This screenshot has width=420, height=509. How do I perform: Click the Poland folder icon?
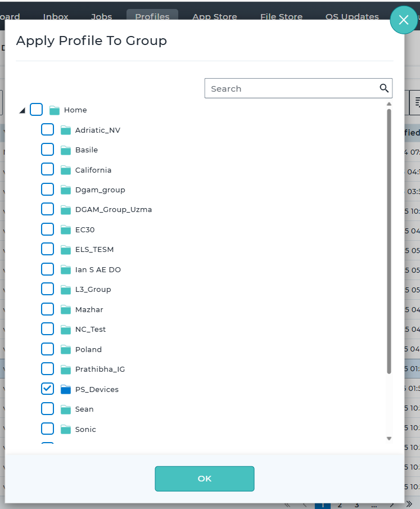coord(65,349)
